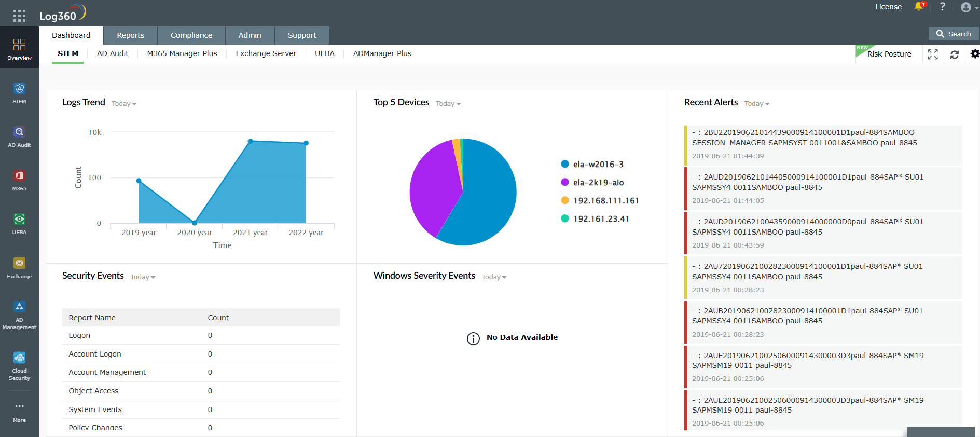The image size is (980, 437).
Task: Click the No Data Available info icon
Action: (x=473, y=338)
